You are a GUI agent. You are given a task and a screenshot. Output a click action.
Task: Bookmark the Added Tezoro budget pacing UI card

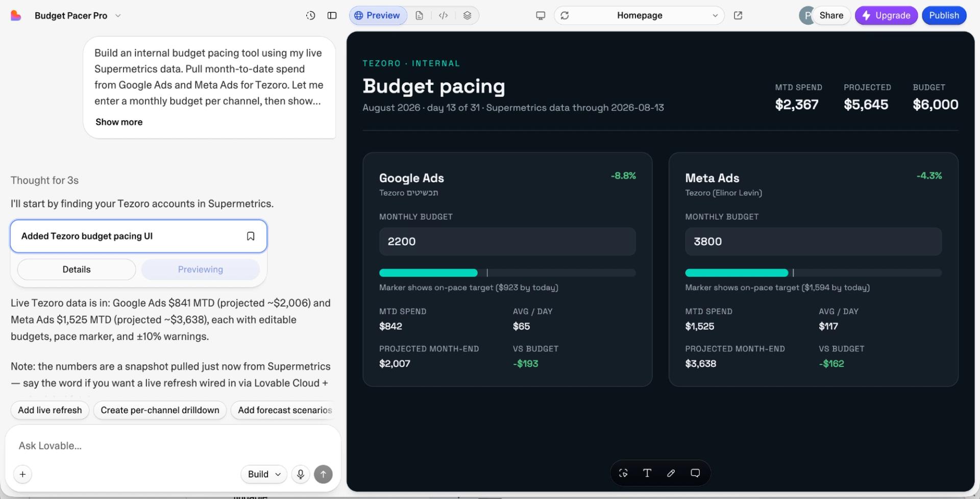pos(251,236)
